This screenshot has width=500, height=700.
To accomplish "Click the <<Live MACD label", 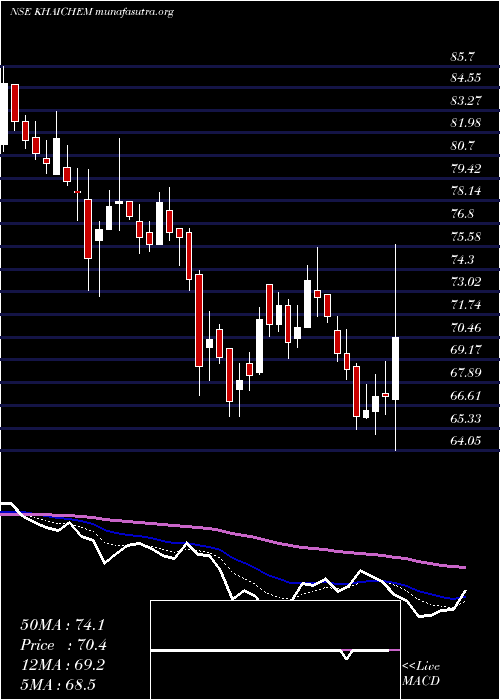I will (x=421, y=674).
